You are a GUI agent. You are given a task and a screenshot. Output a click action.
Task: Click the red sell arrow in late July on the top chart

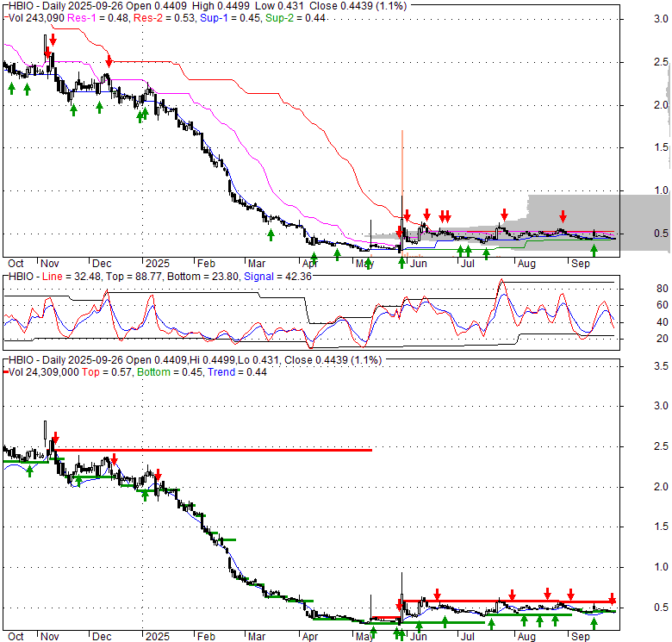504,215
